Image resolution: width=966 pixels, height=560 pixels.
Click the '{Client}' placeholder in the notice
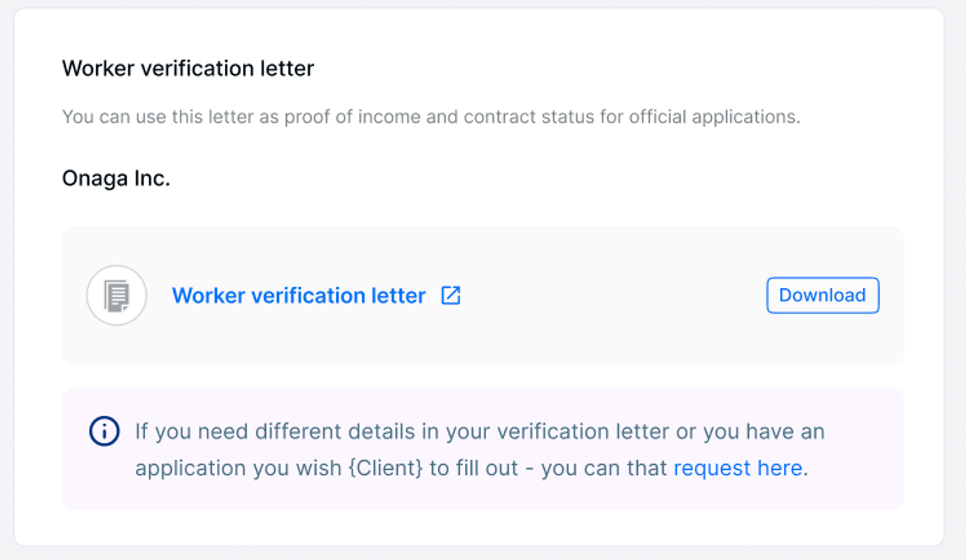coord(386,468)
